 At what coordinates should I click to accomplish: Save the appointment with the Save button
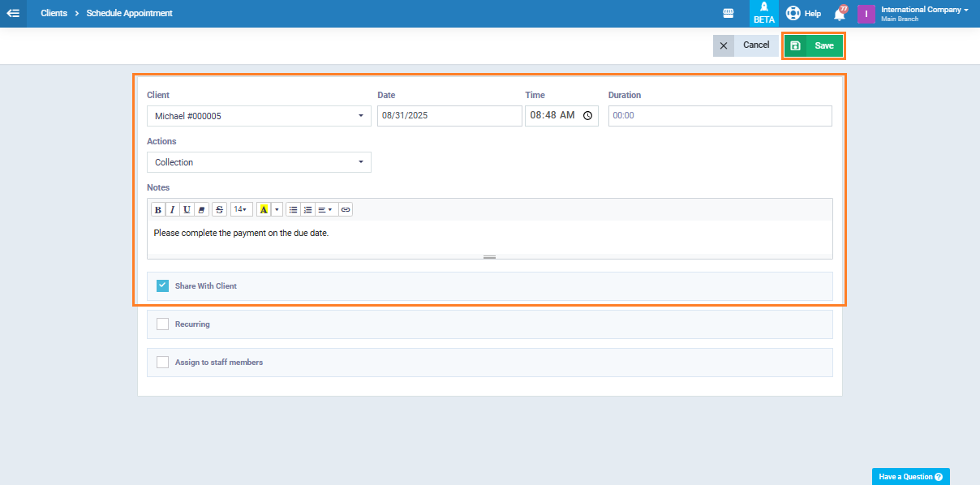click(x=814, y=45)
